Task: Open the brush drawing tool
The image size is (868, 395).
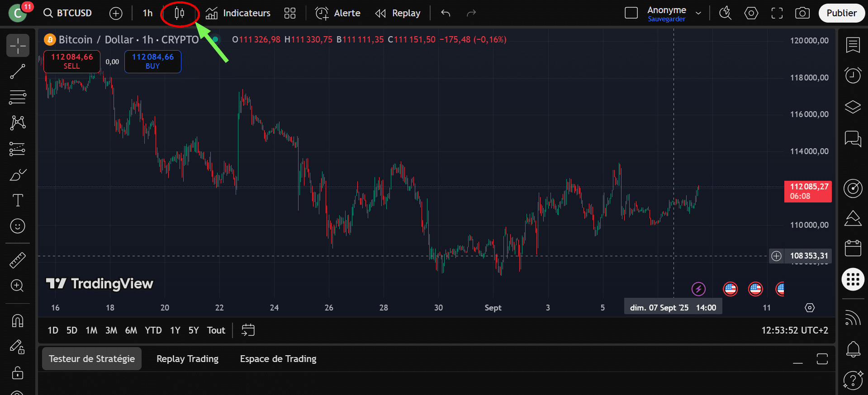Action: coord(18,175)
